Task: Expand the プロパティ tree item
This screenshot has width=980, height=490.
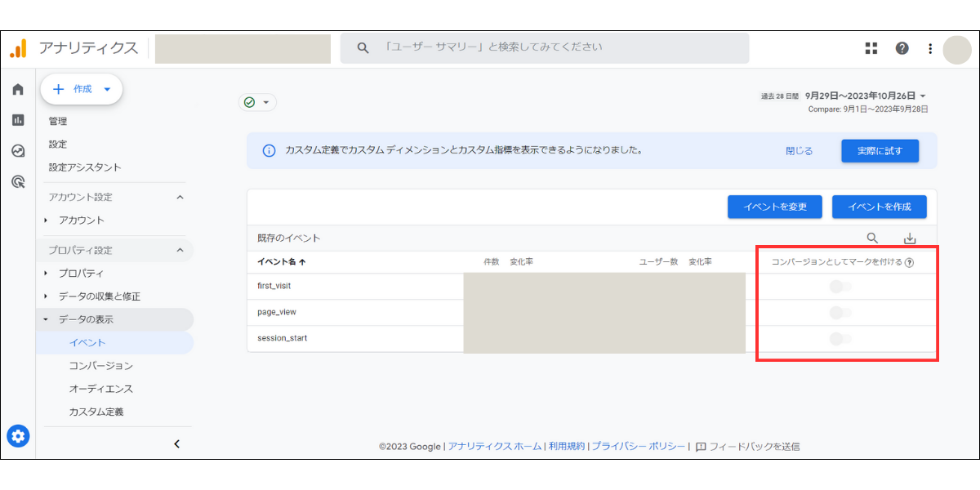Action: click(46, 274)
